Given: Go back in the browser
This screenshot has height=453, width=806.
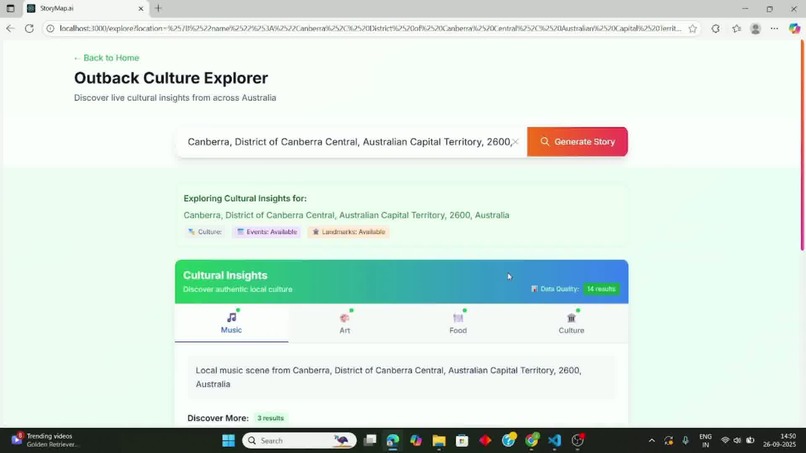Looking at the screenshot, I should pyautogui.click(x=10, y=29).
